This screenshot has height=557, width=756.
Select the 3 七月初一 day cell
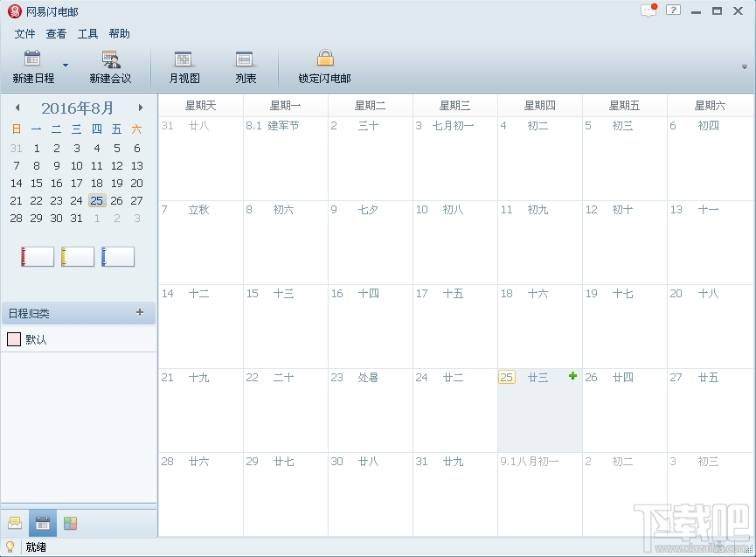pyautogui.click(x=455, y=158)
